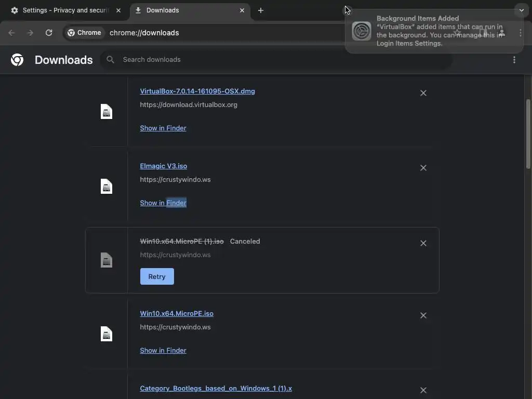Screen dimensions: 532x399
Task: Focus the chrome://downloads address bar
Action: [144, 33]
